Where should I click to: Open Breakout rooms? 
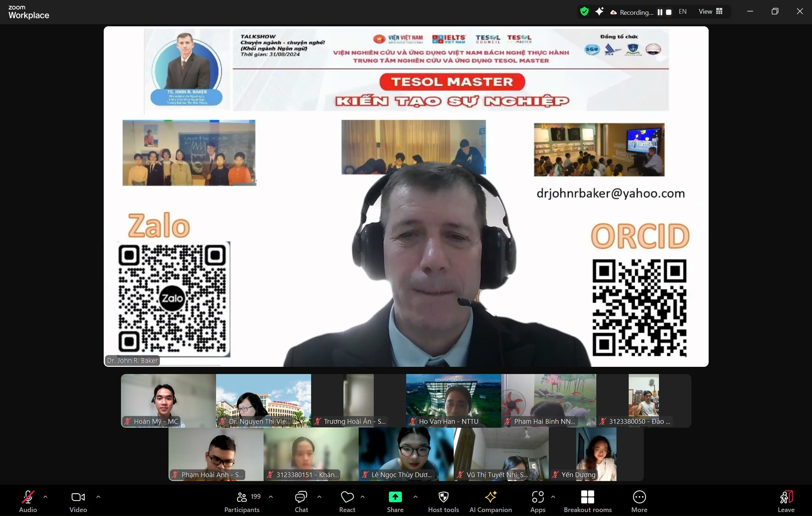pyautogui.click(x=588, y=501)
